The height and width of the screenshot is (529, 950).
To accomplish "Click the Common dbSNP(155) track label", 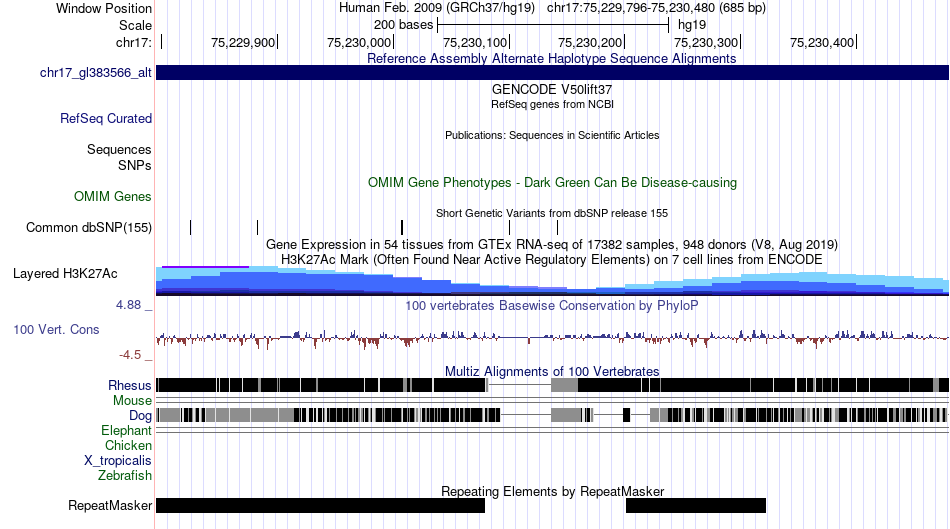I will (89, 227).
